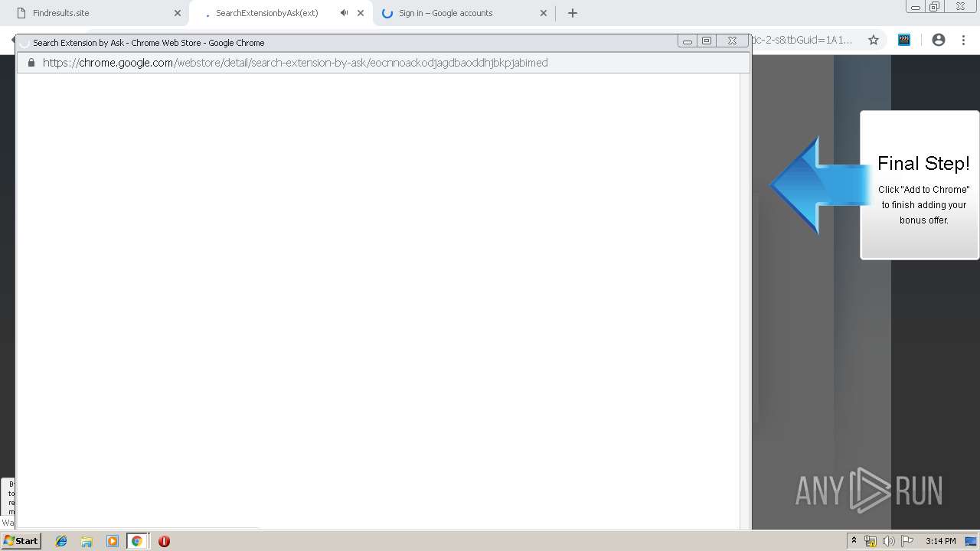
Task: Mute audio on SearchExtensionbyAsk tab speaker icon
Action: (344, 13)
